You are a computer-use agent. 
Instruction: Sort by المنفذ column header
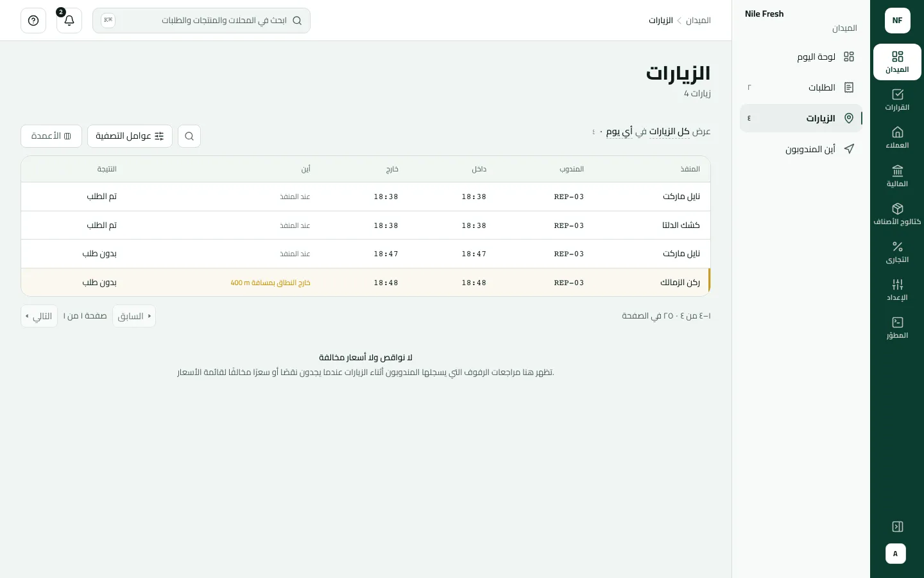point(690,169)
